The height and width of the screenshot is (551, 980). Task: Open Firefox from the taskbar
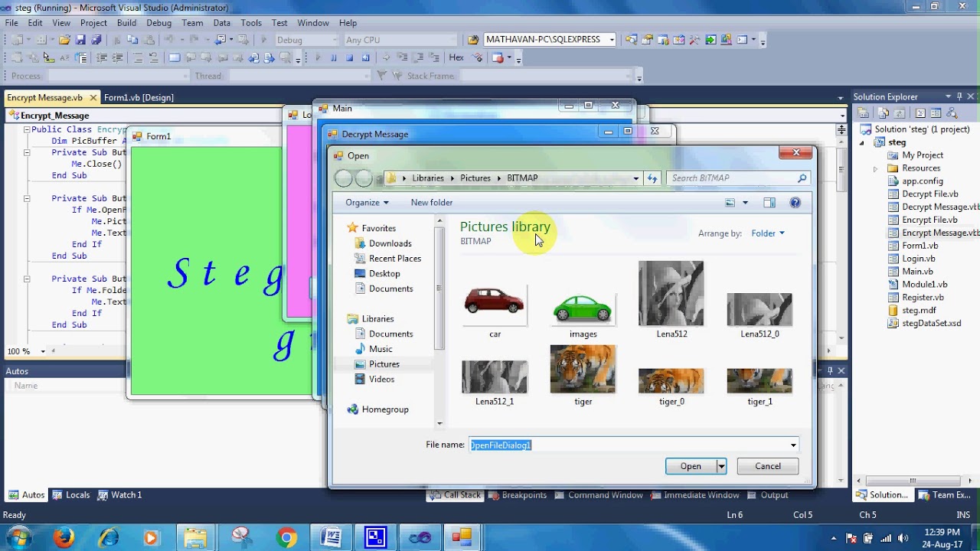[64, 537]
